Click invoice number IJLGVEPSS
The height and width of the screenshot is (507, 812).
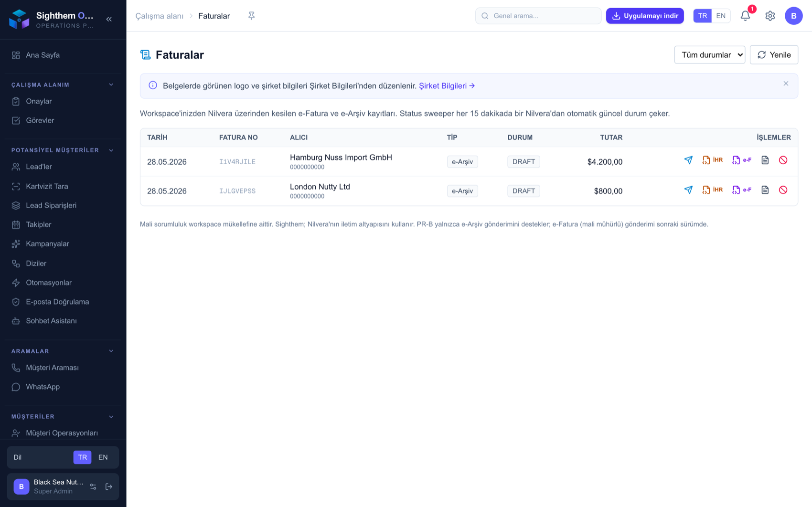click(237, 191)
